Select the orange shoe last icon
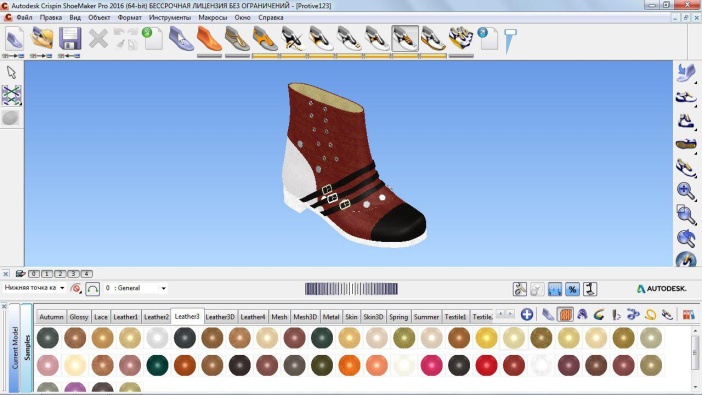Screen dimensions: 702x395 209,39
